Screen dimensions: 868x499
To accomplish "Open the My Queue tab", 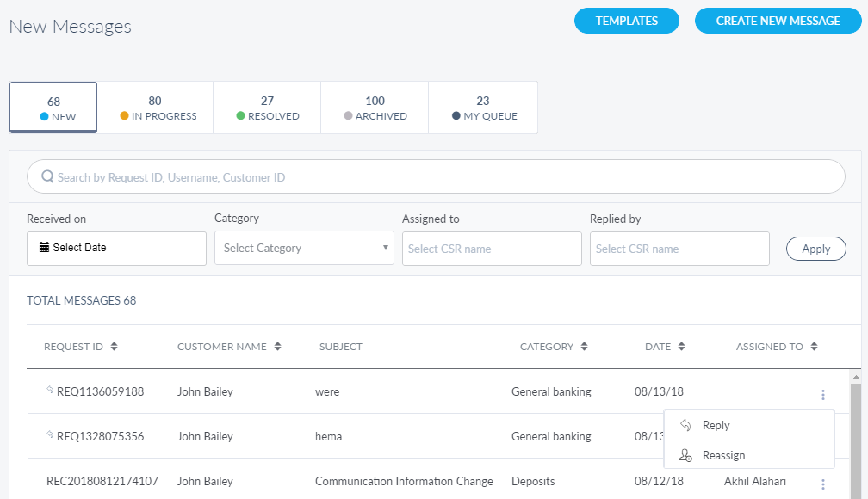I will (x=483, y=108).
